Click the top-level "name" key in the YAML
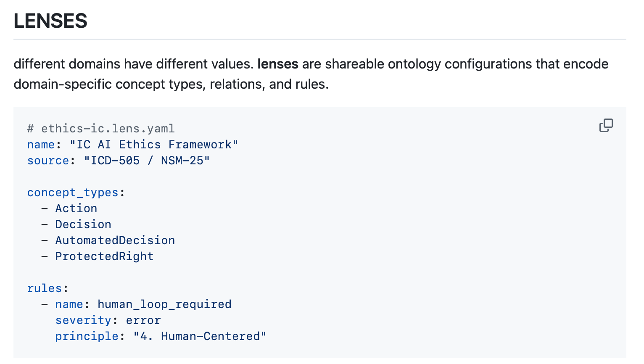Screen dimensions: 644x364 (x=41, y=145)
